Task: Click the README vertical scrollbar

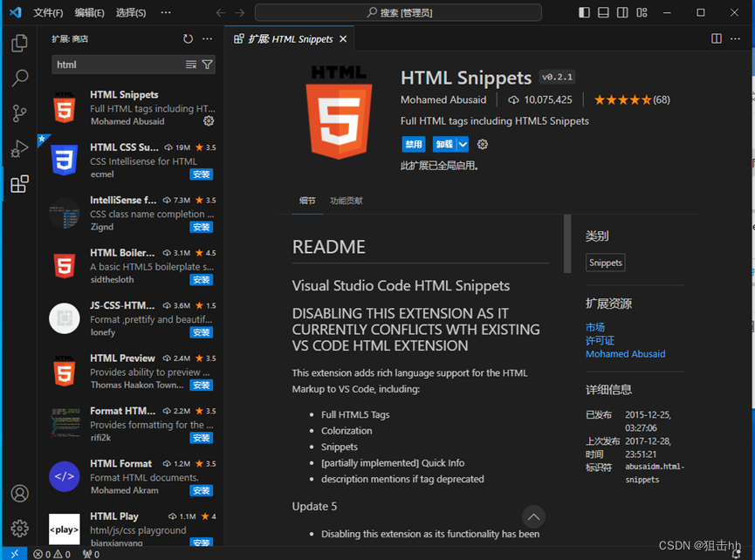Action: [567, 244]
